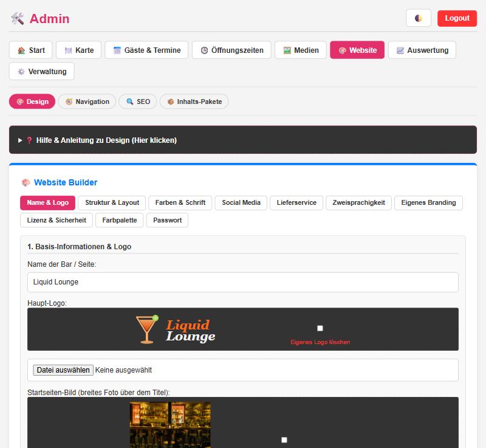Image resolution: width=486 pixels, height=448 pixels.
Task: Open the Medien tab
Action: [301, 50]
